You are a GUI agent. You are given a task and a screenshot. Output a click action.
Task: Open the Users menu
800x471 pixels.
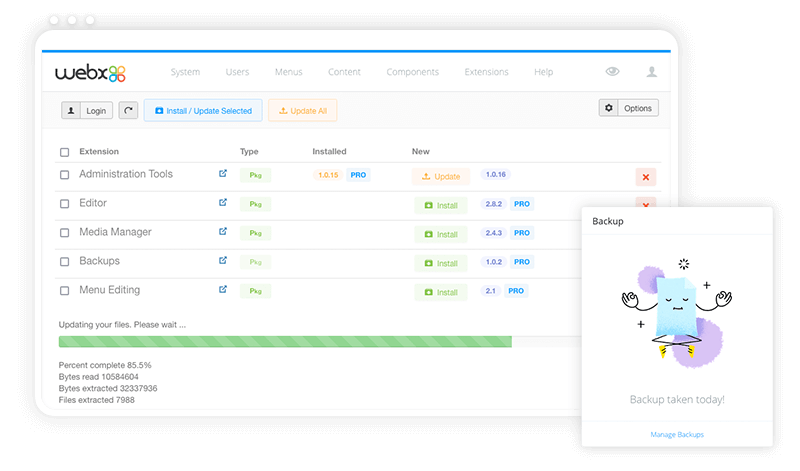pyautogui.click(x=237, y=72)
